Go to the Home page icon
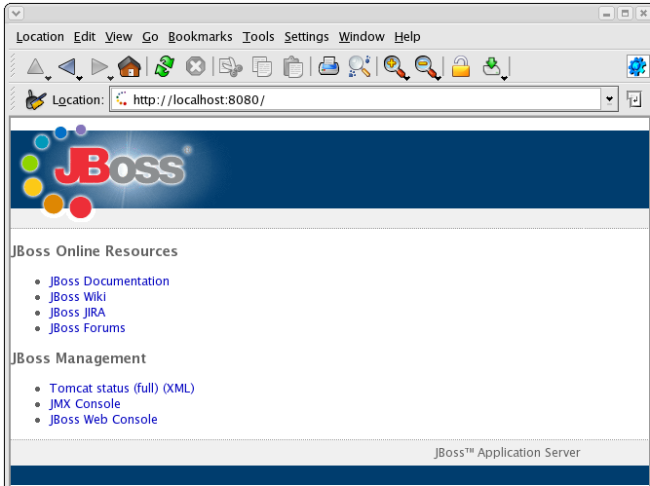Image resolution: width=650 pixels, height=486 pixels. pos(129,66)
